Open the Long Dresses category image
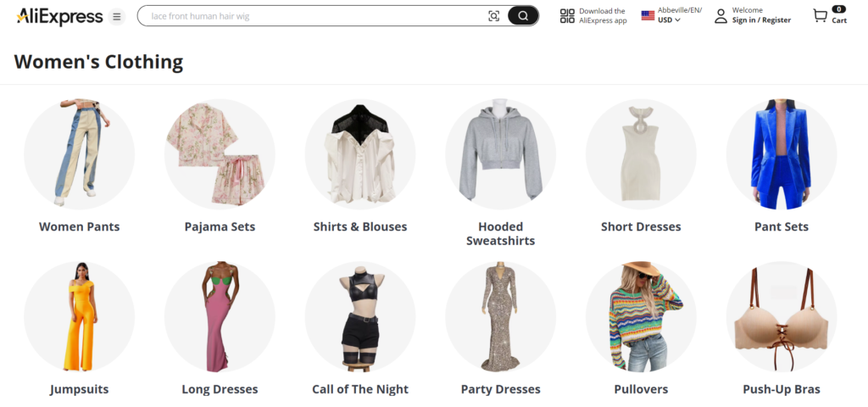 [x=220, y=317]
